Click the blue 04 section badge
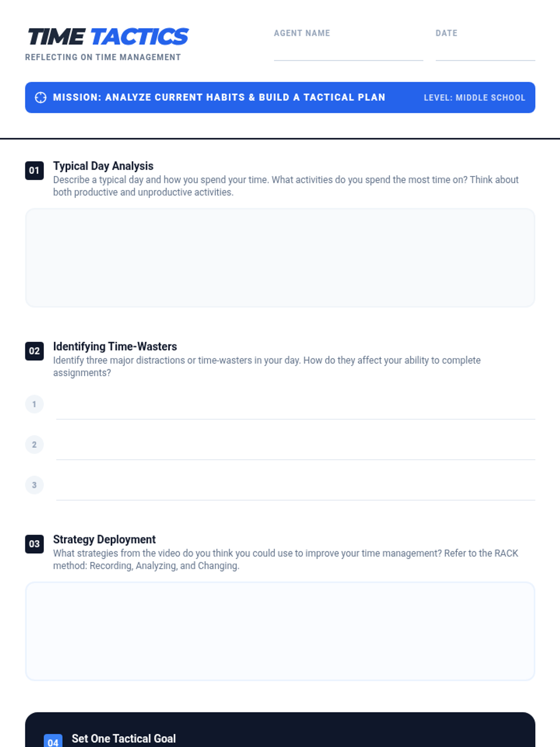The height and width of the screenshot is (747, 560). pyautogui.click(x=53, y=741)
